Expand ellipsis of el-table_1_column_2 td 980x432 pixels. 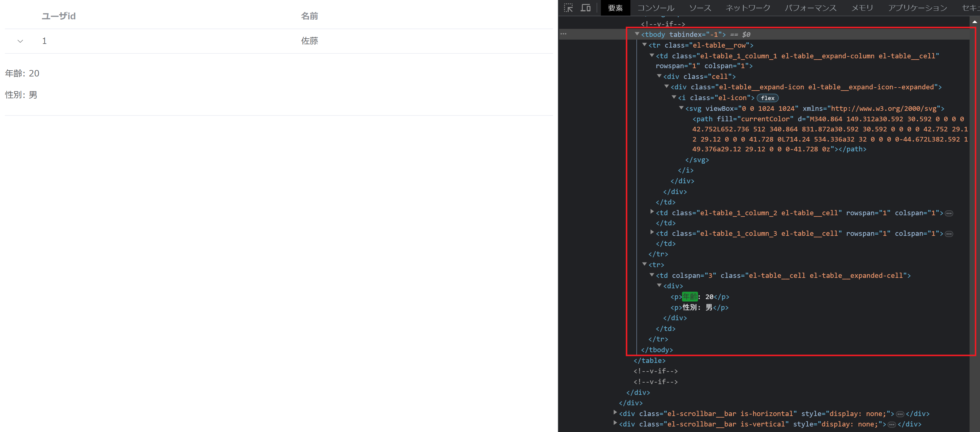click(x=949, y=213)
